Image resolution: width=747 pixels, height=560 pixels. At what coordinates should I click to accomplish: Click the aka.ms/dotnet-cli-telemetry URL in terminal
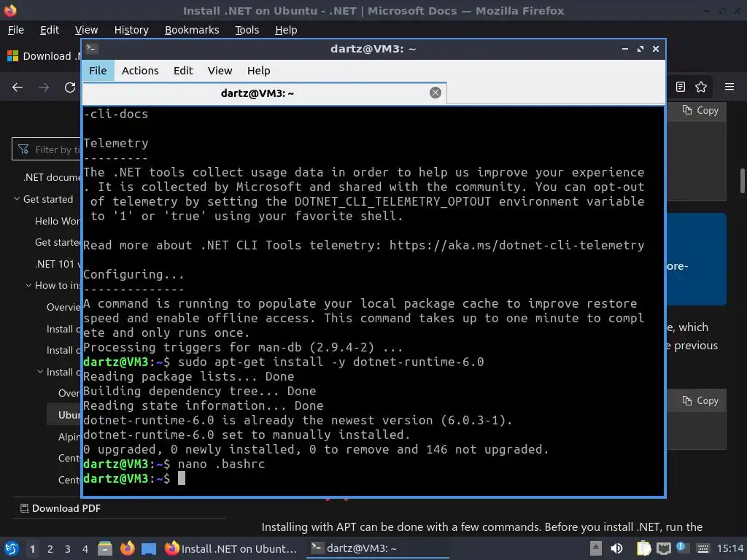(516, 245)
